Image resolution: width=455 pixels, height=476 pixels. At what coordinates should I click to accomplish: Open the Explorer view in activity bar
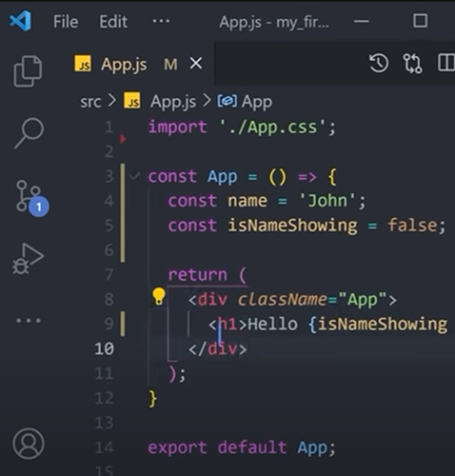28,71
